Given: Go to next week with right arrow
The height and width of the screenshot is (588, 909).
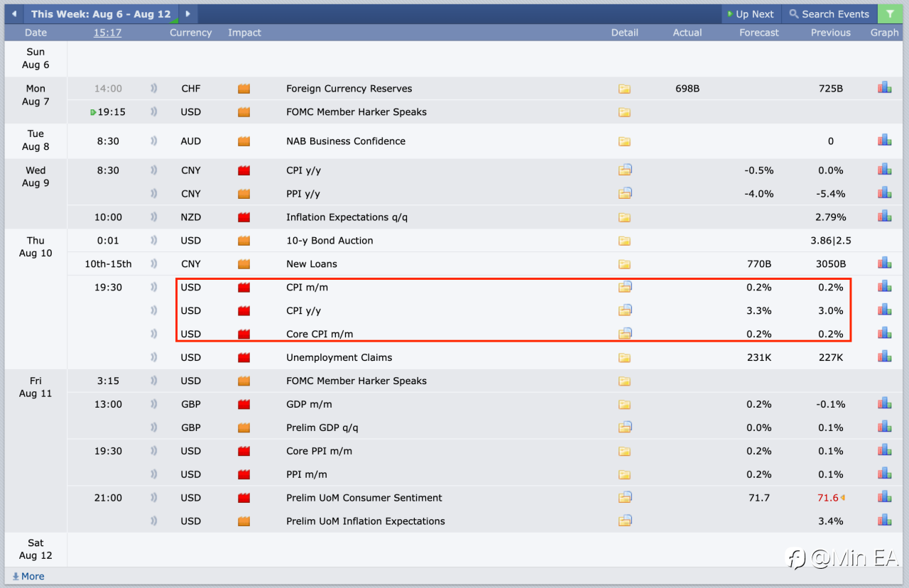Looking at the screenshot, I should [187, 14].
